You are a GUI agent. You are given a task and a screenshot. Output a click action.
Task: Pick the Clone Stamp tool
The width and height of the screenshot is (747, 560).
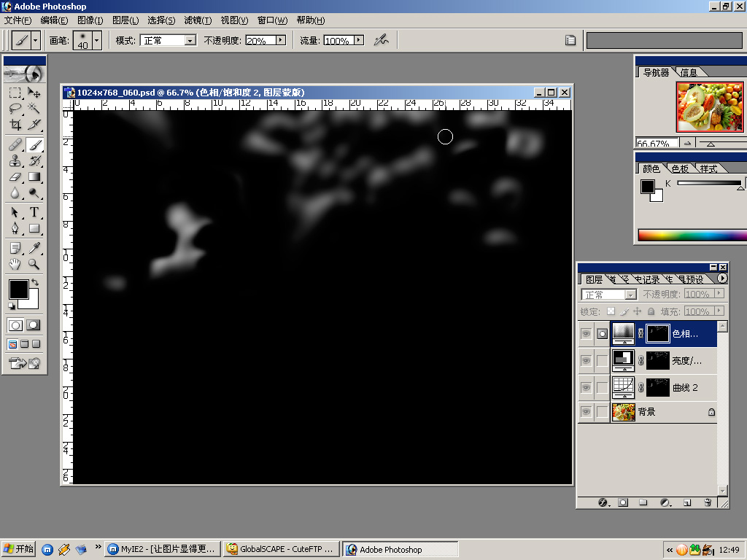(x=15, y=160)
